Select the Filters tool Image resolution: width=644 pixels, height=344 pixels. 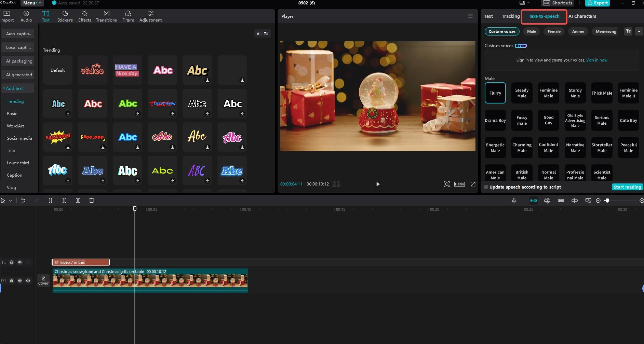(x=128, y=16)
